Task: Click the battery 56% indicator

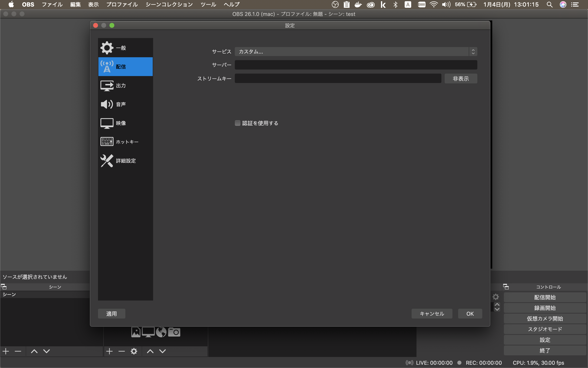Action: (465, 5)
